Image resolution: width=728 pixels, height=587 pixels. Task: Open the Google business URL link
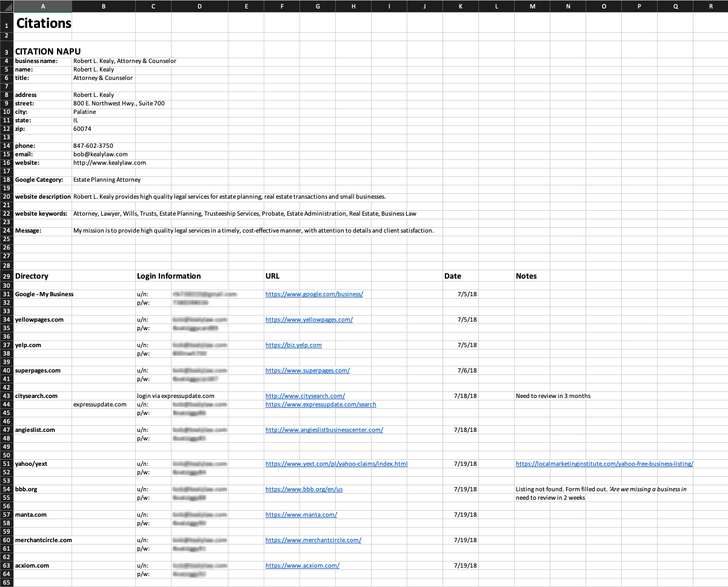(x=314, y=294)
